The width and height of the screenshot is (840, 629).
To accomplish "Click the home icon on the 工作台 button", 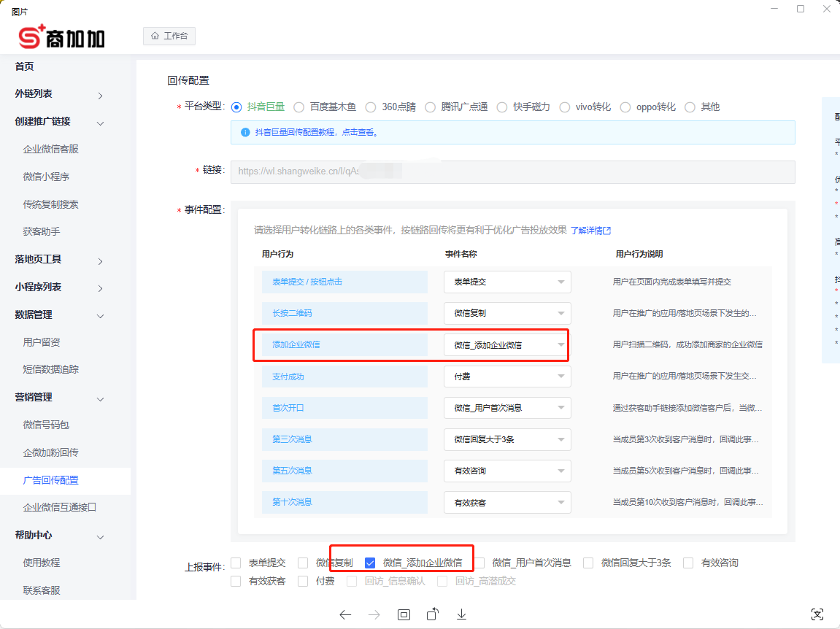I will coord(154,34).
